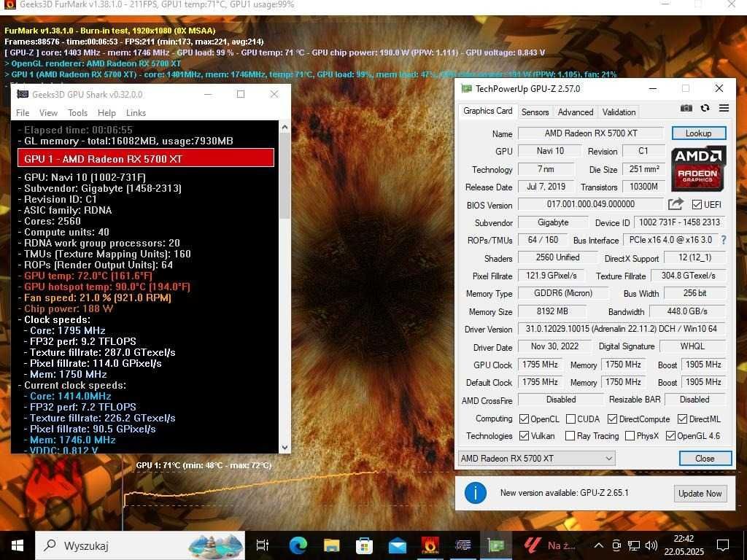The width and height of the screenshot is (747, 560).
Task: Open Links menu in GPU Shark
Action: [x=136, y=113]
